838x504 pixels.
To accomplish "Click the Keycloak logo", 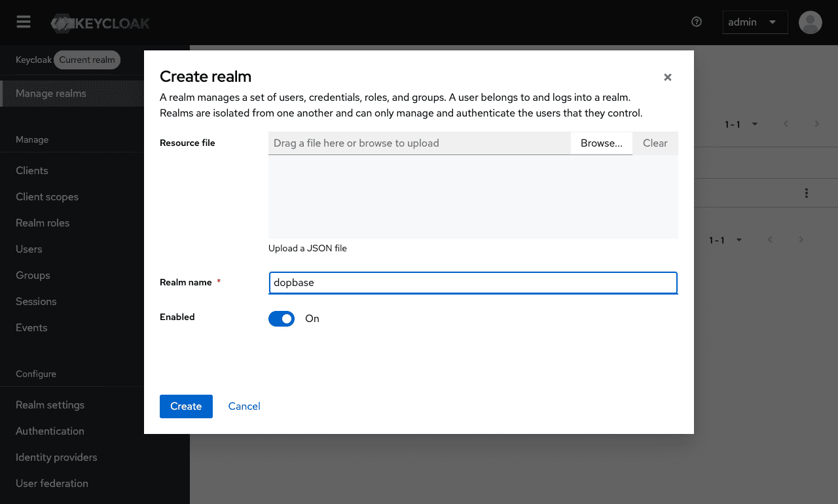I will pos(101,24).
